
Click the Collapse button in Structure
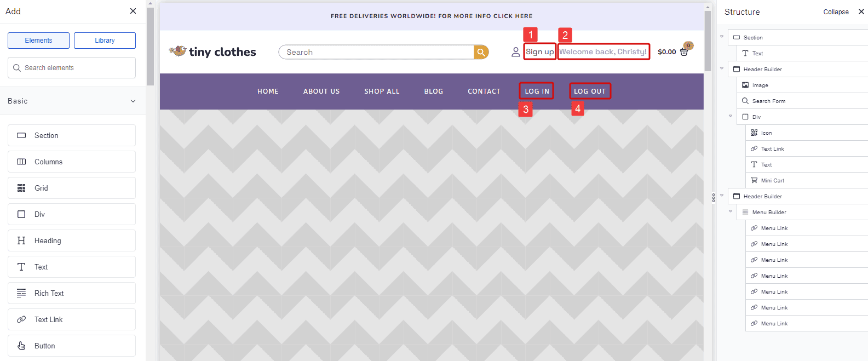pos(836,12)
